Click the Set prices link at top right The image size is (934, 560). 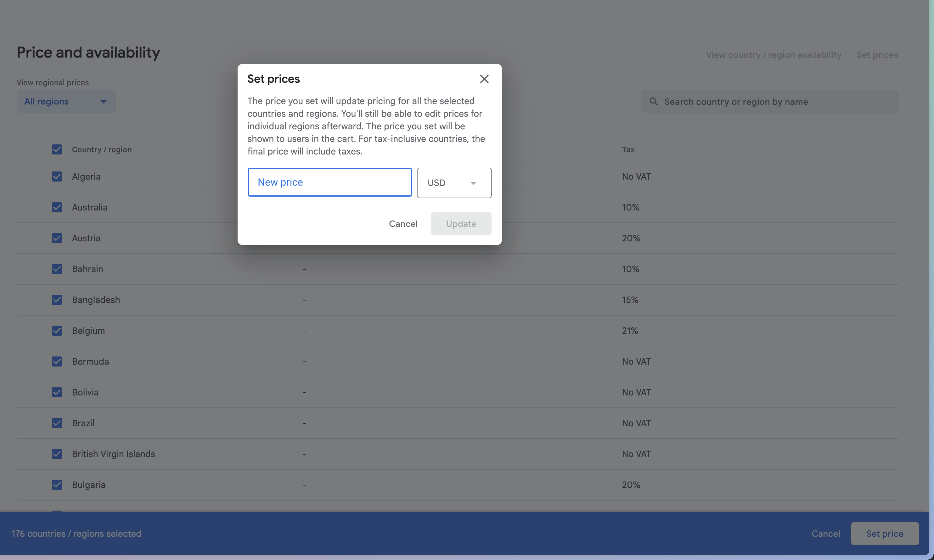click(x=877, y=55)
